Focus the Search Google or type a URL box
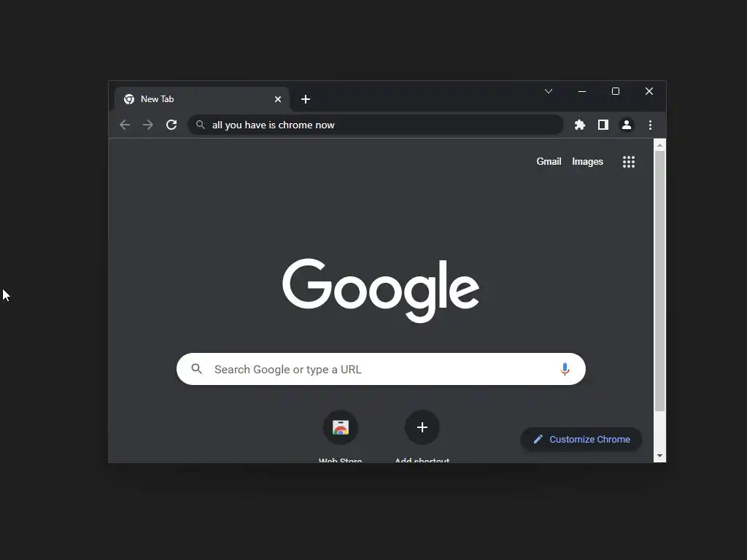Viewport: 747px width, 560px height. tap(381, 369)
